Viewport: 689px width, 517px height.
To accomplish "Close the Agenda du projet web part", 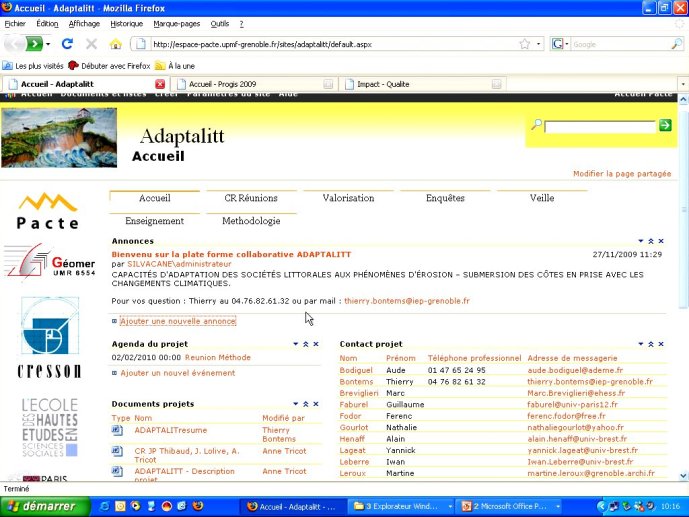I will (x=316, y=344).
